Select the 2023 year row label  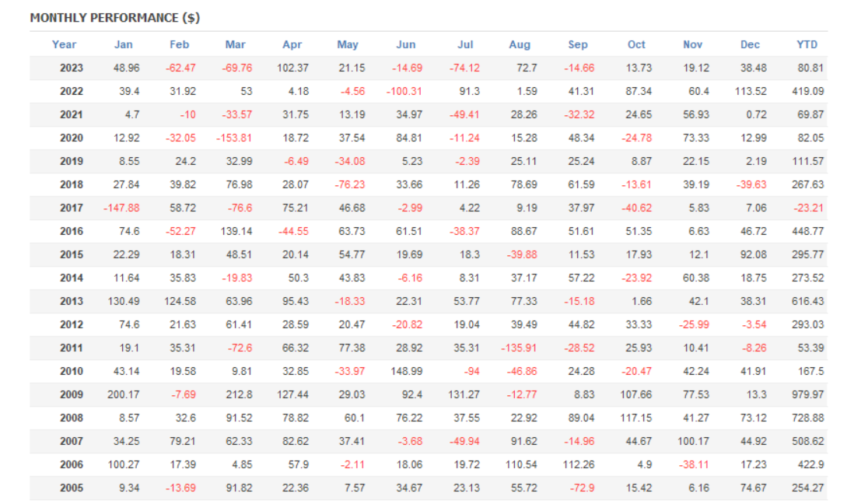tap(72, 68)
